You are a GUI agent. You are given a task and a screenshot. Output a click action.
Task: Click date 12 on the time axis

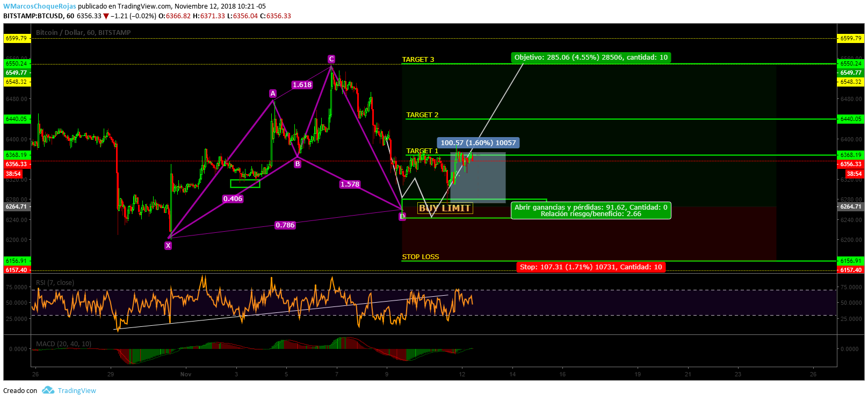coord(462,374)
